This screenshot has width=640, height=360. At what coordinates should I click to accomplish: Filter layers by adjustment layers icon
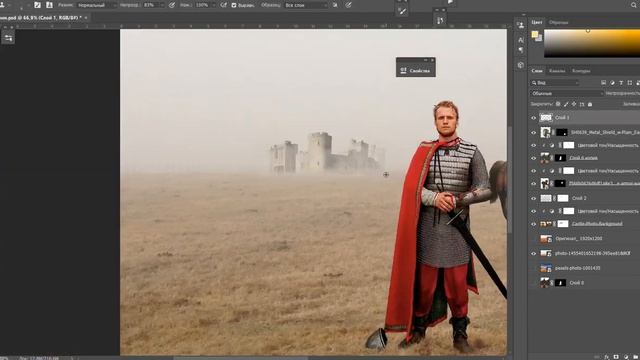[x=612, y=82]
